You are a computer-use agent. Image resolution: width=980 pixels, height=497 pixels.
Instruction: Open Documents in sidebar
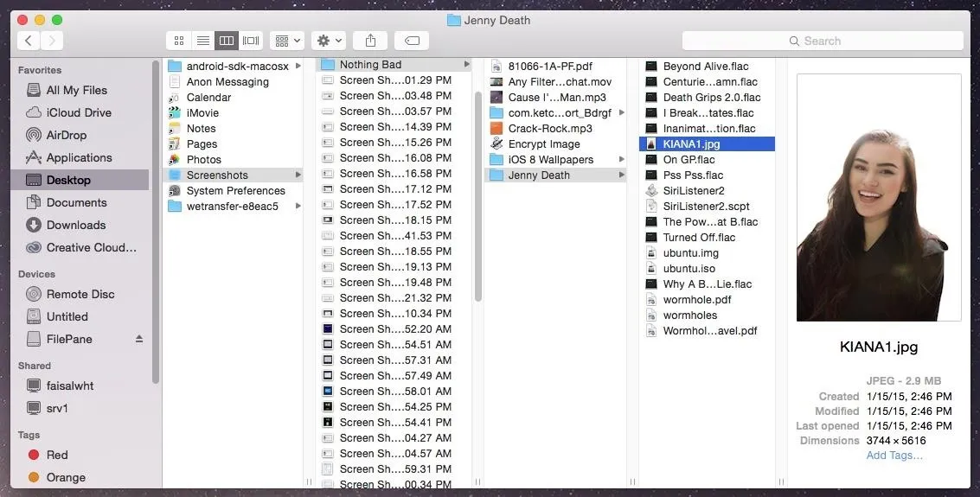pyautogui.click(x=80, y=202)
